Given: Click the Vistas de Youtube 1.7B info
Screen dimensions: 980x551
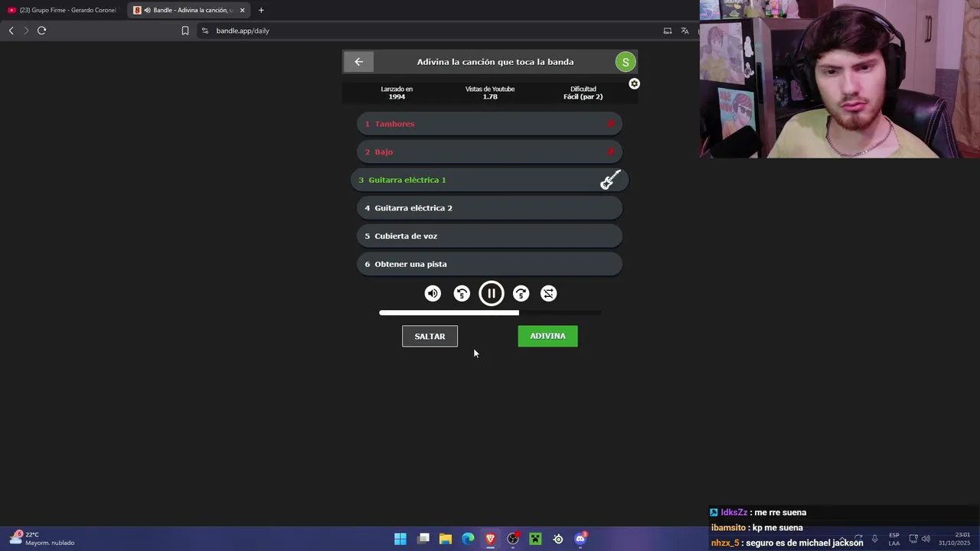Looking at the screenshot, I should (x=490, y=93).
